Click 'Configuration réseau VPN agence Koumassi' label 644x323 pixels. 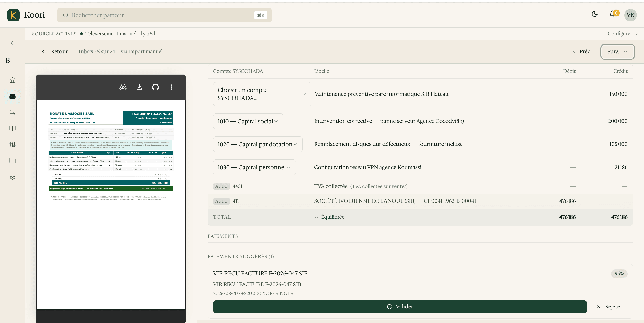pos(367,167)
